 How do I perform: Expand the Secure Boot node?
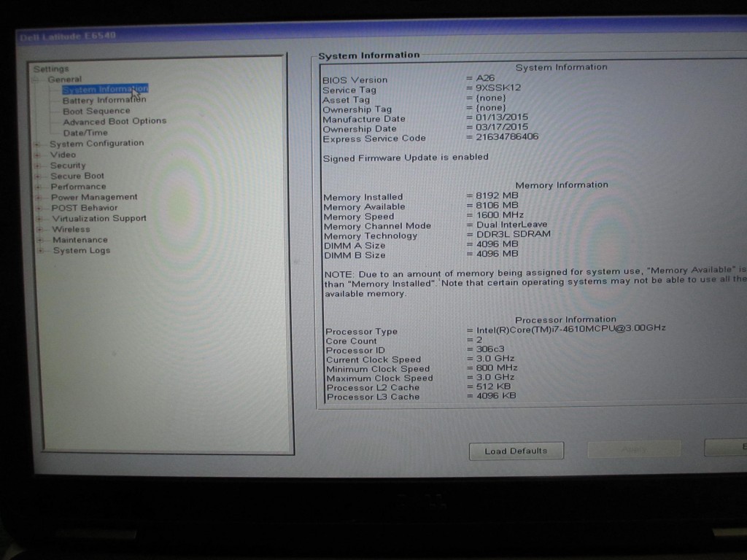point(38,176)
